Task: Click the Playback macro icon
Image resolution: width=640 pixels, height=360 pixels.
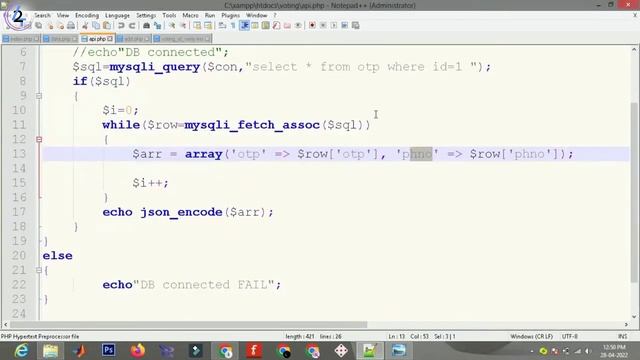Action: [x=334, y=26]
